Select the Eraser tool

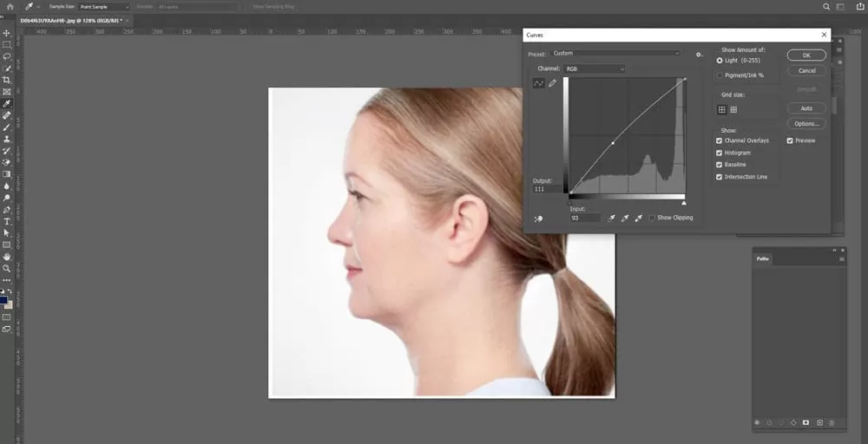7,162
